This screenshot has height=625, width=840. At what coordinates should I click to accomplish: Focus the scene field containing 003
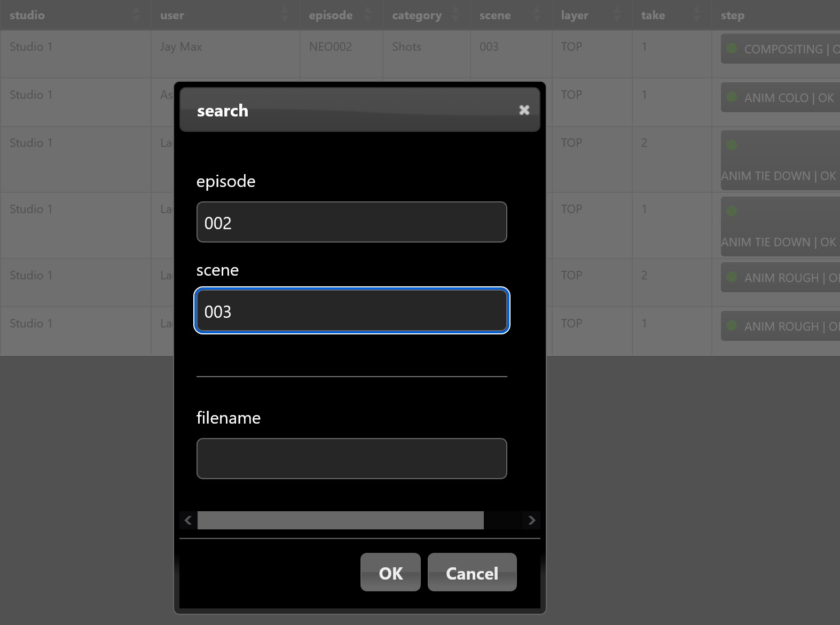click(351, 311)
